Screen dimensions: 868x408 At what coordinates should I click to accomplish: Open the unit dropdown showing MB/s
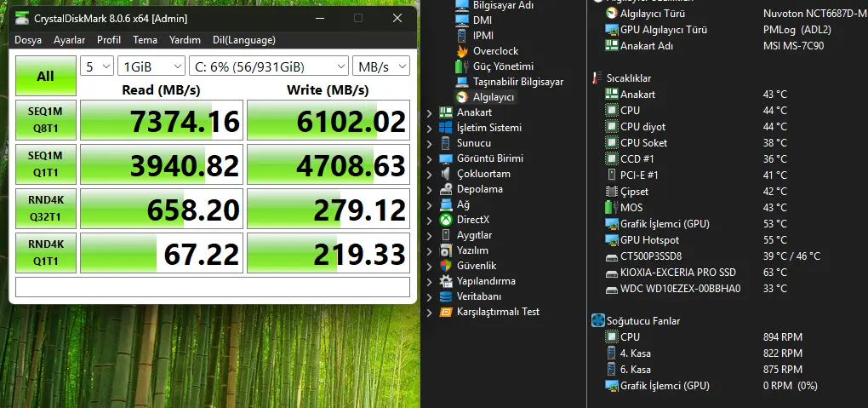(381, 66)
